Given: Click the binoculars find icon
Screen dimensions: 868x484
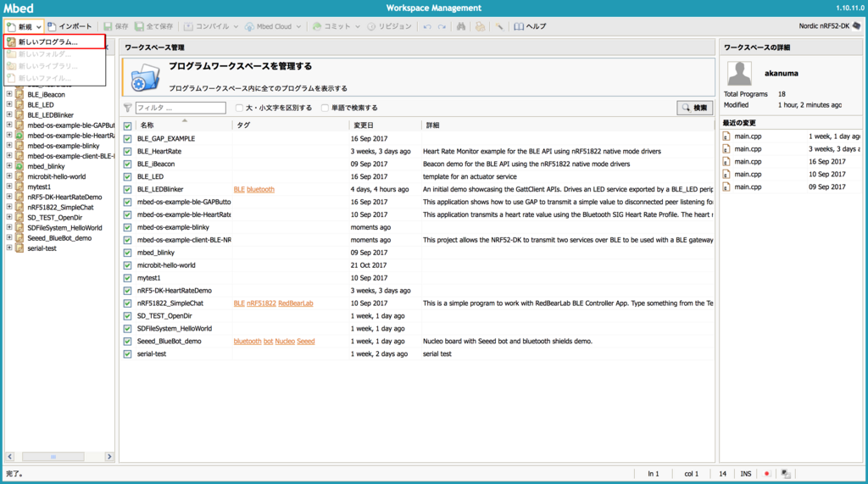Looking at the screenshot, I should 461,26.
